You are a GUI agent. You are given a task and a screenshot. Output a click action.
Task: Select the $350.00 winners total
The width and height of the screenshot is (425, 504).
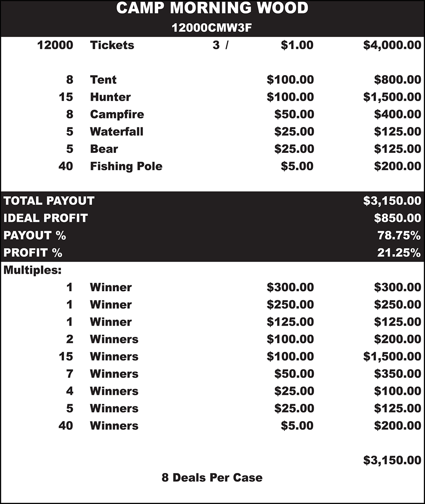pyautogui.click(x=397, y=374)
